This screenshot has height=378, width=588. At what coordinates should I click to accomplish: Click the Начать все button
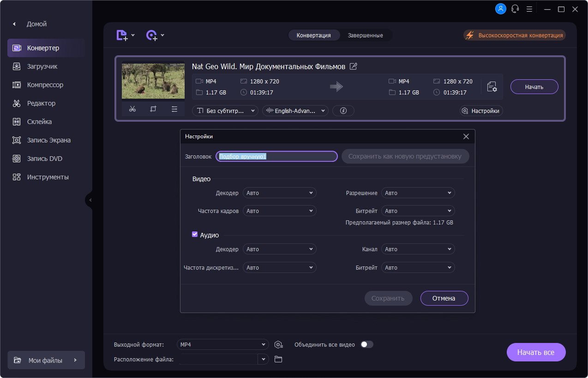tap(536, 352)
